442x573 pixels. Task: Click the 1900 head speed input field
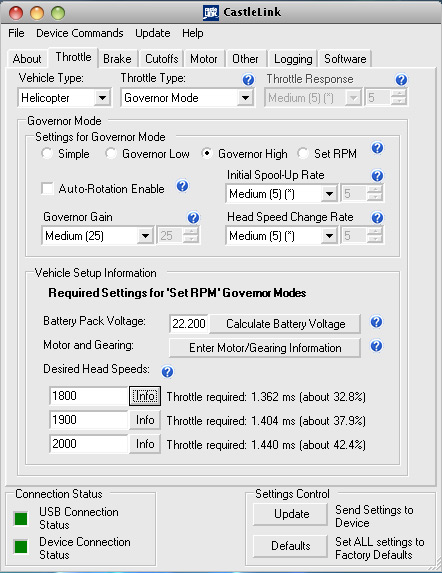point(89,420)
